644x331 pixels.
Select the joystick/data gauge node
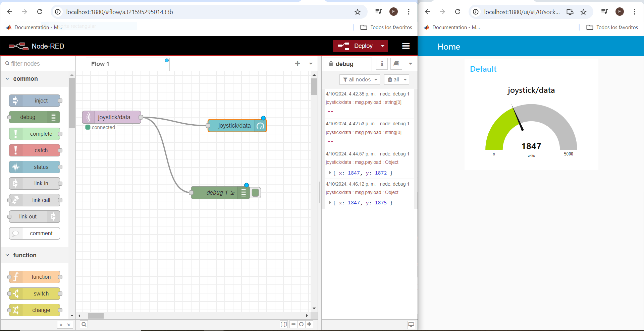click(x=237, y=126)
